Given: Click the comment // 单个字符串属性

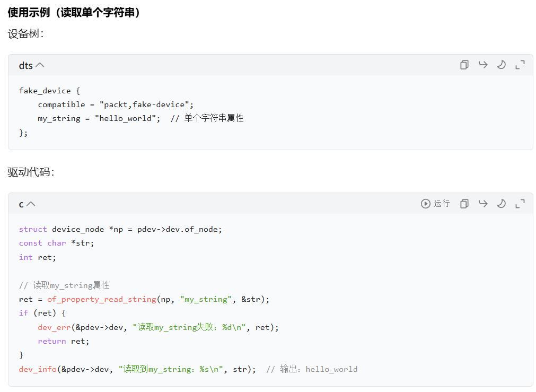Looking at the screenshot, I should coord(207,118).
